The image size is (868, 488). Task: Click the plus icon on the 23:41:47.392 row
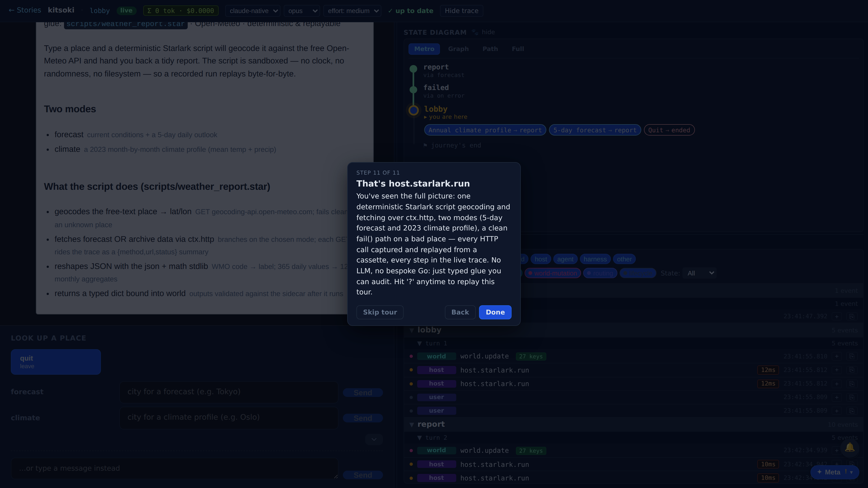[837, 317]
